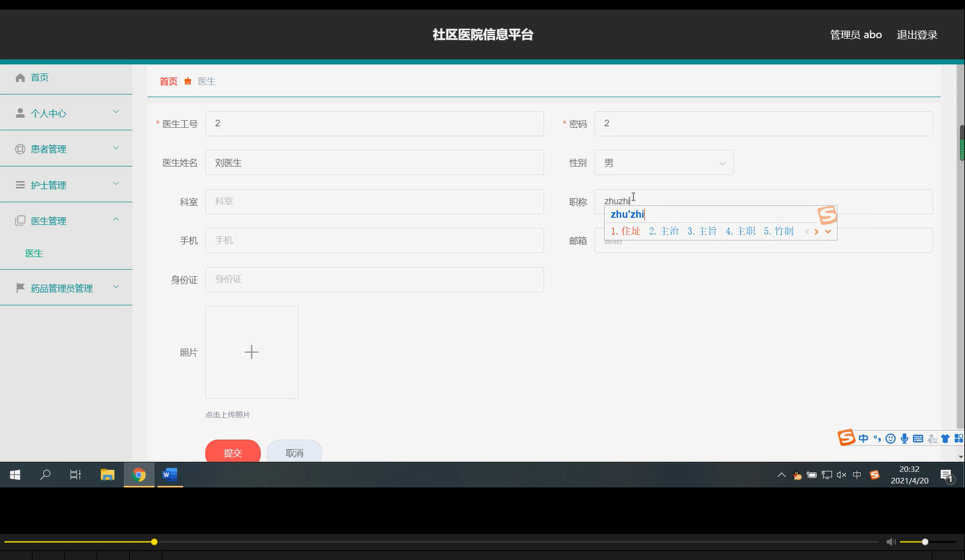Focus the 科室 input field
Viewport: 965px width, 560px height.
(374, 202)
